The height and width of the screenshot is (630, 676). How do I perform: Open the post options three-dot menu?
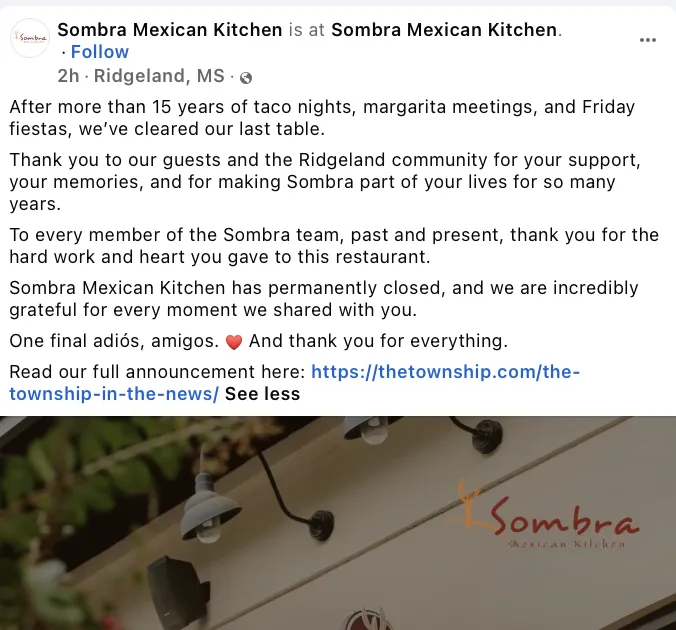[x=648, y=40]
